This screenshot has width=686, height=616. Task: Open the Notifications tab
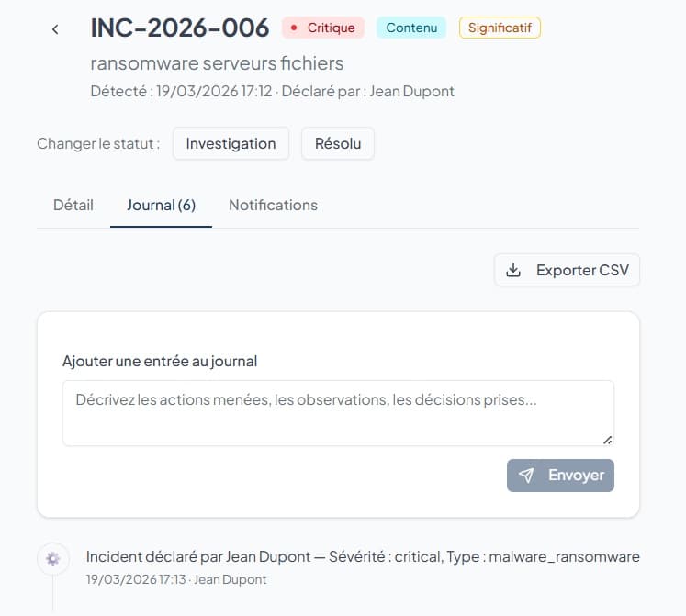coord(273,205)
